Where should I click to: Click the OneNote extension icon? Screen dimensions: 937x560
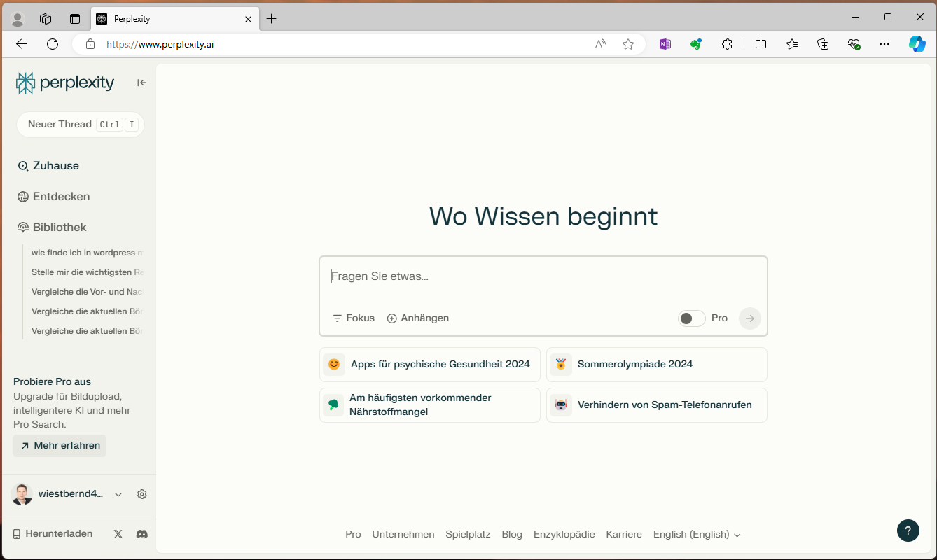click(665, 44)
